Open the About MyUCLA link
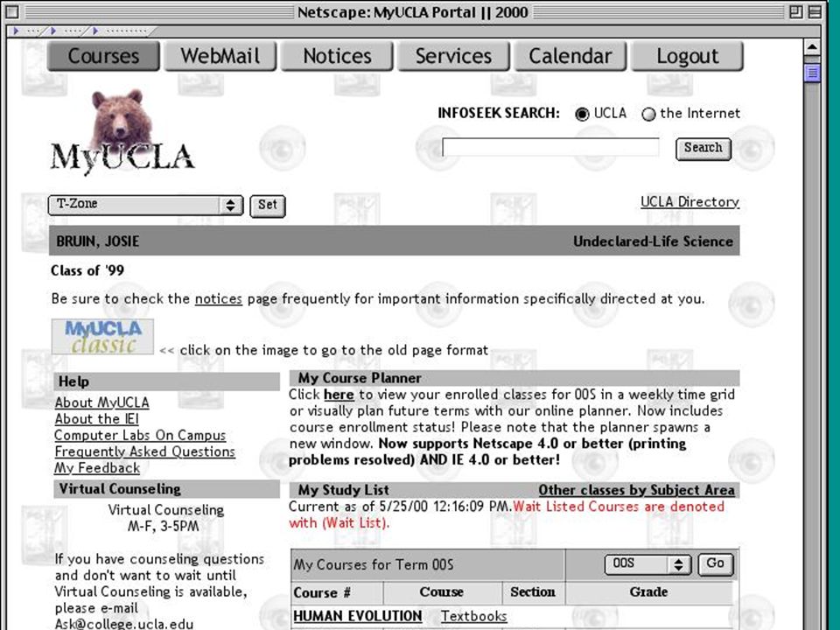This screenshot has height=630, width=840. (x=101, y=402)
